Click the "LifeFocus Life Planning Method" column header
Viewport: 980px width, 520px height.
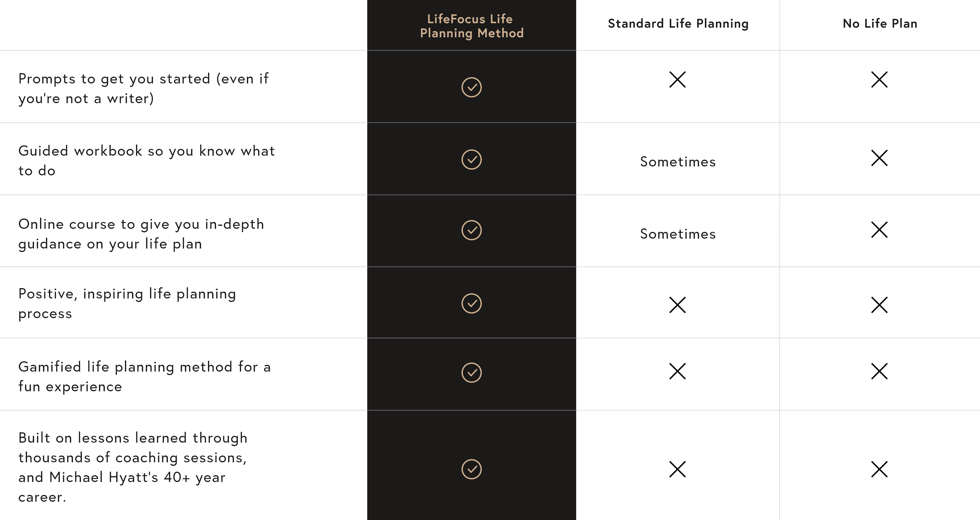[x=472, y=26]
